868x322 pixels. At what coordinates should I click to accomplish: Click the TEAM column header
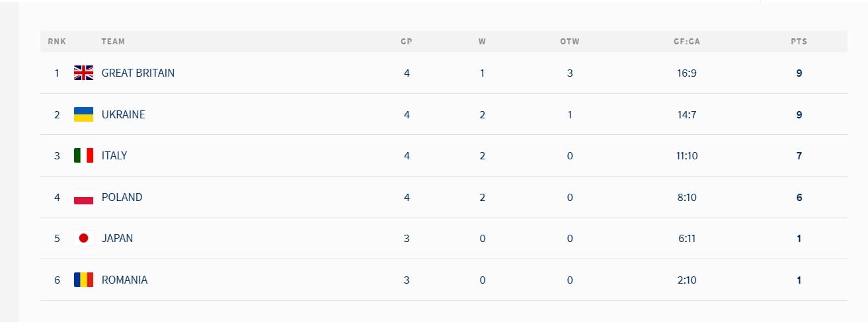pyautogui.click(x=113, y=42)
